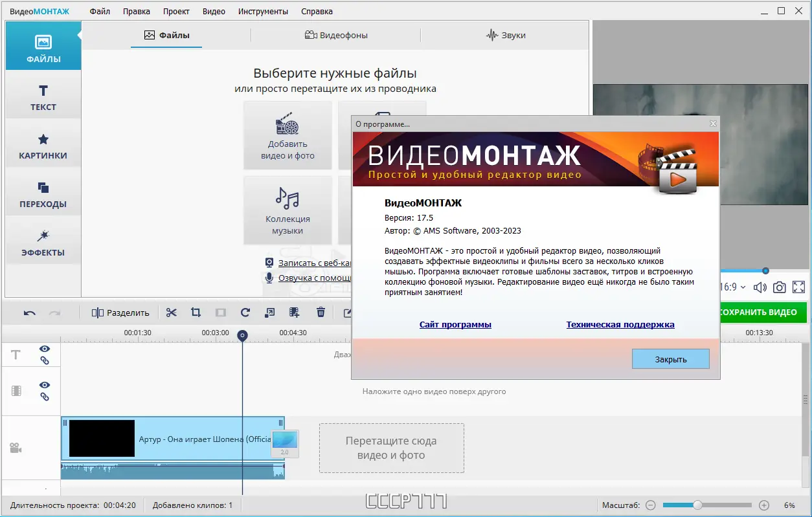Open the Коллекция музыки tile

[288, 210]
